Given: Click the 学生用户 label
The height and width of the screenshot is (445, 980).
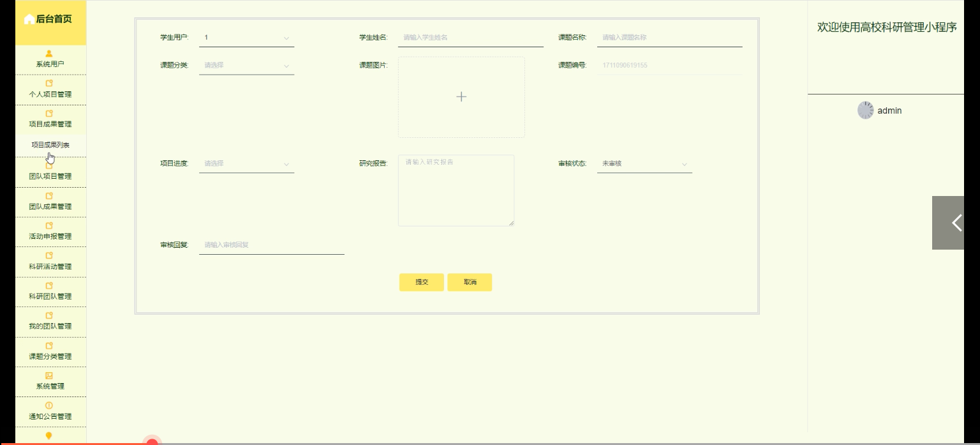Looking at the screenshot, I should [174, 38].
